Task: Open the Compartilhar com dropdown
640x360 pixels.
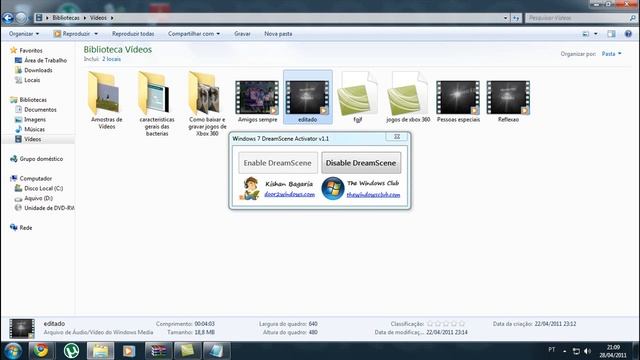Action: pyautogui.click(x=194, y=34)
